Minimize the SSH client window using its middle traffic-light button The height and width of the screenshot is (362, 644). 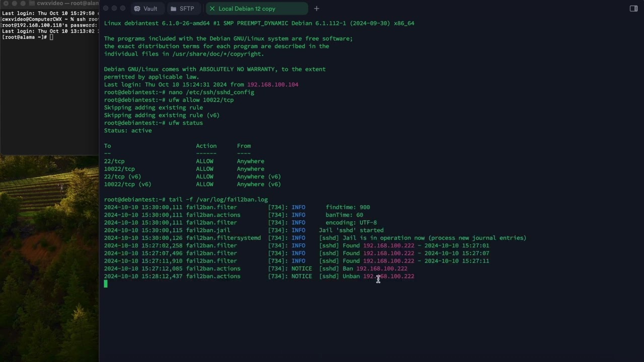114,9
